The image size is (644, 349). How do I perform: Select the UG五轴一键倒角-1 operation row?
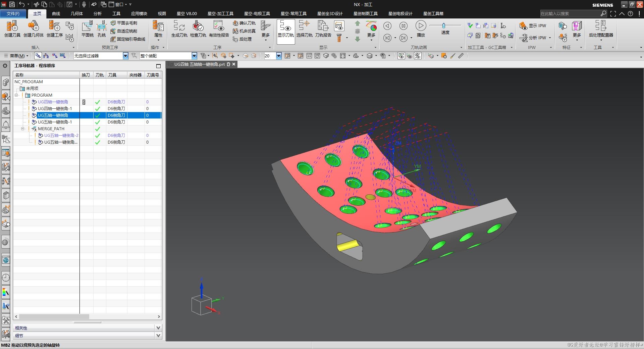pos(87,122)
